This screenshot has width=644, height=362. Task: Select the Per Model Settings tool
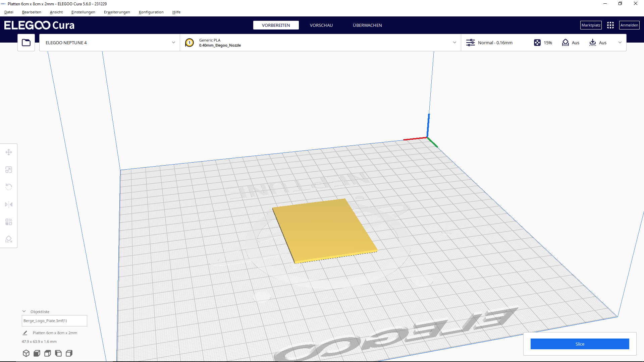click(9, 222)
